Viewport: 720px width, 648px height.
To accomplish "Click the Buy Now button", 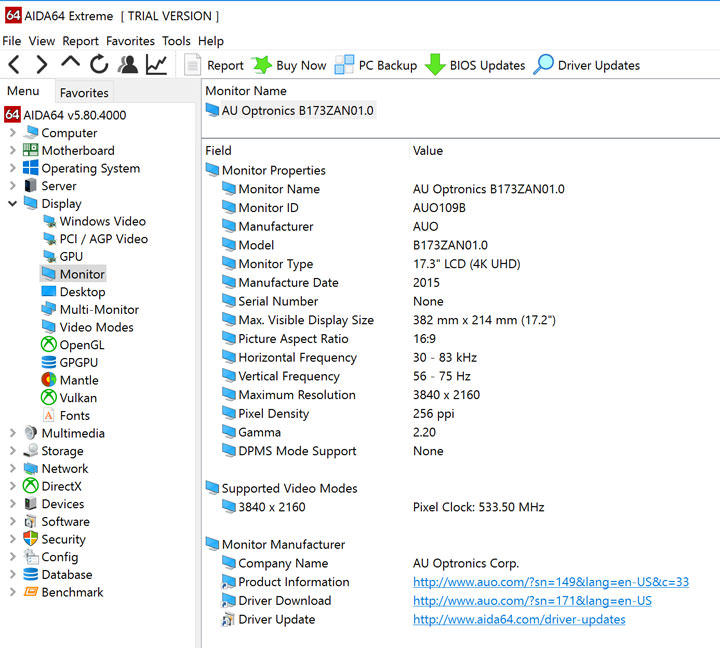I will click(x=289, y=65).
